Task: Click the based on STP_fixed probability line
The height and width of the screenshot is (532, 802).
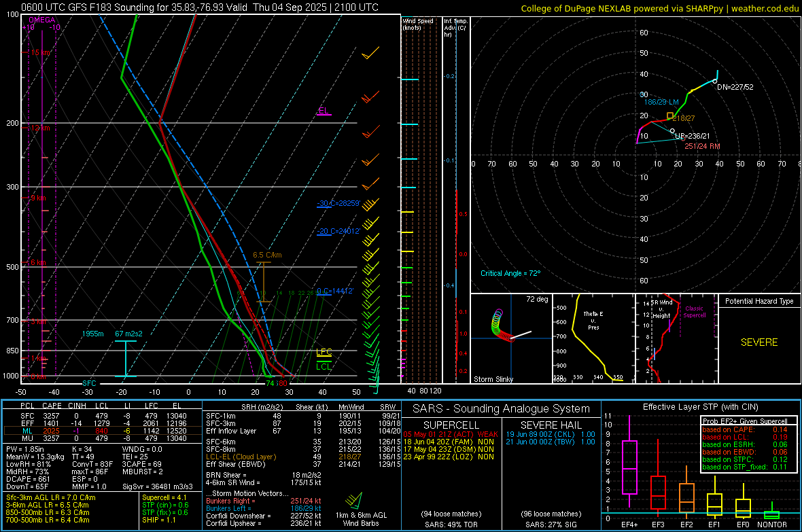Action: [745, 467]
